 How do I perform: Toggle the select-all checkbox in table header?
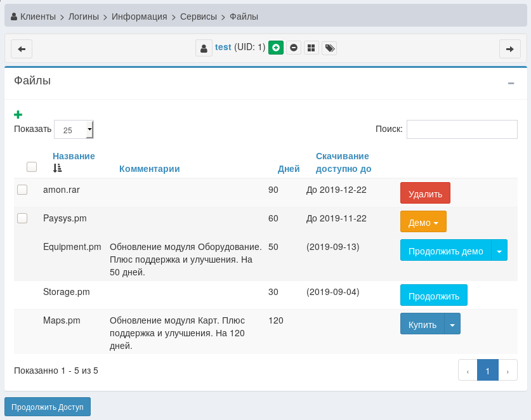[x=32, y=167]
